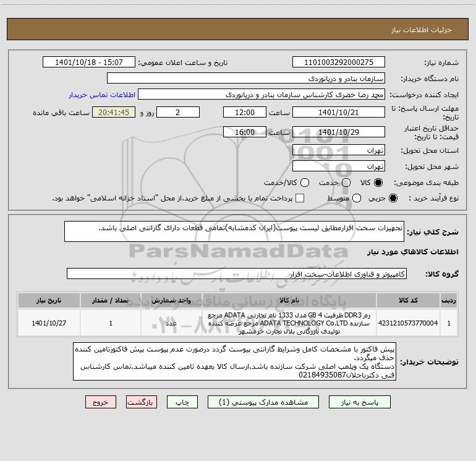Image resolution: width=476 pixels, height=461 pixels.
Task: Open the اطلاعات تماس خریدار link
Action: 102,95
